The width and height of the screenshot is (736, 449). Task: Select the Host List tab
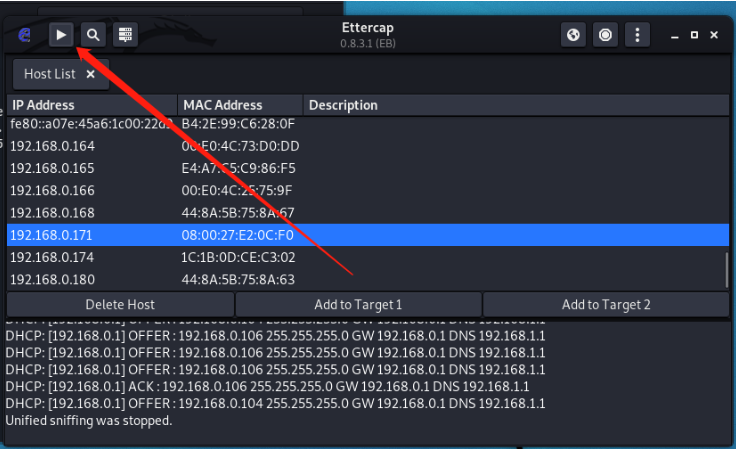click(50, 74)
